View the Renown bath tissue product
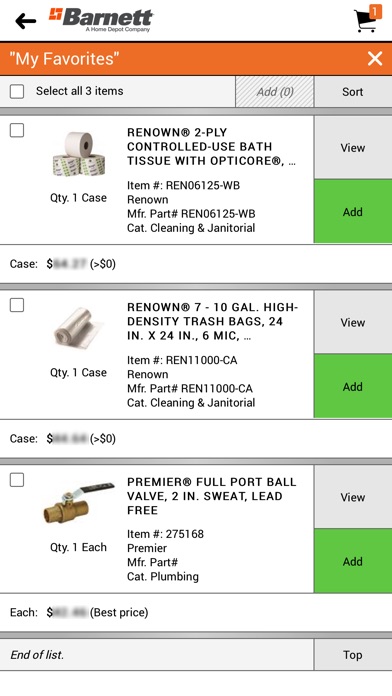 353,148
